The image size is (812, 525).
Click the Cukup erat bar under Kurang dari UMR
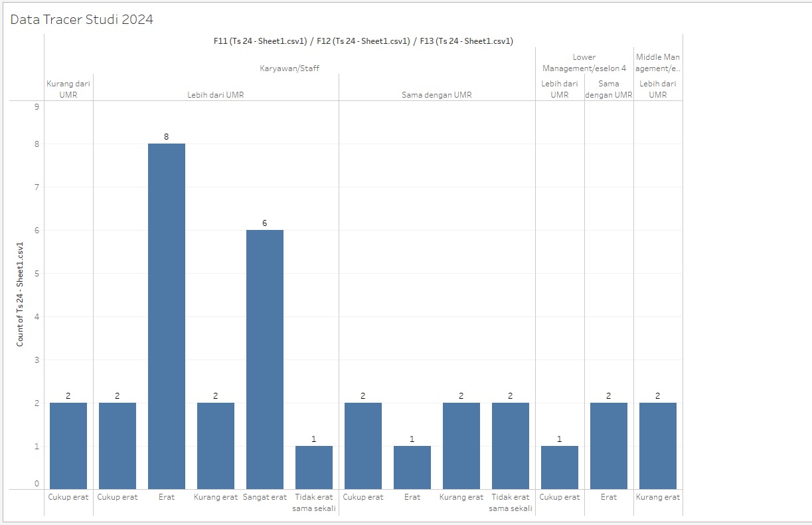tap(68, 446)
